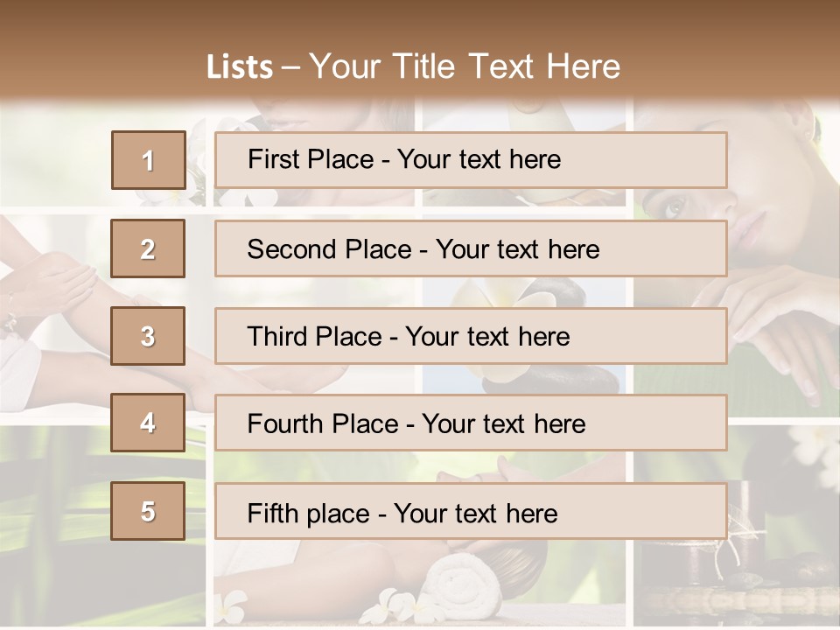
Task: Select the number 1 box
Action: point(149,160)
